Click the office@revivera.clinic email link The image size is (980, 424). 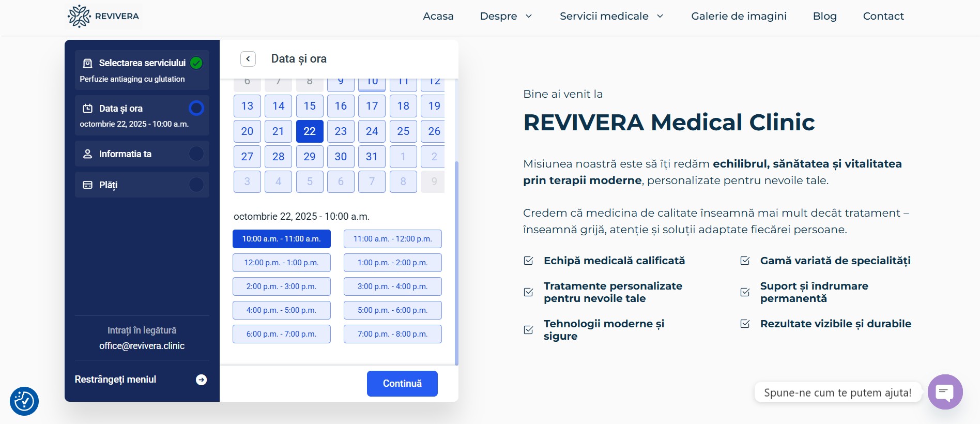coord(142,346)
